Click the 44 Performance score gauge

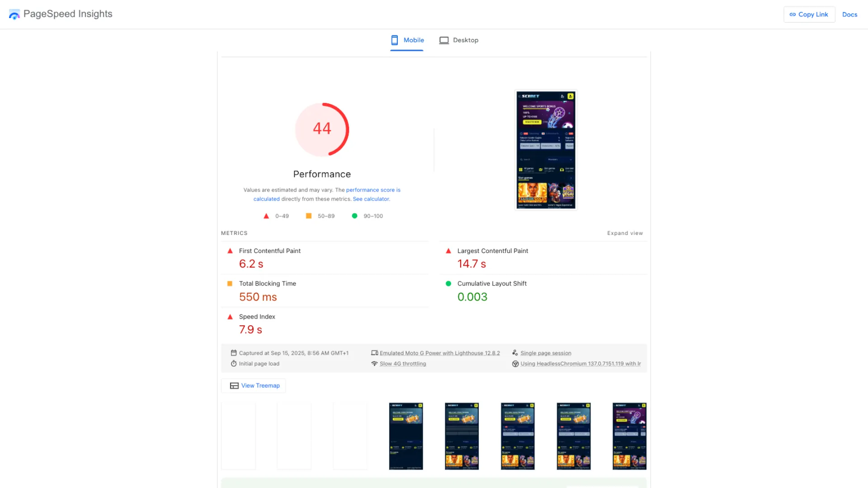[x=322, y=129]
